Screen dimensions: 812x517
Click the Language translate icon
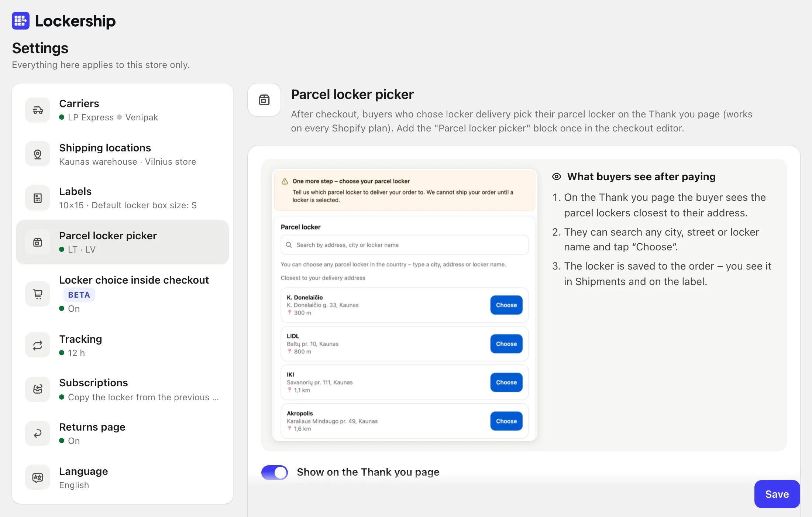tap(38, 477)
